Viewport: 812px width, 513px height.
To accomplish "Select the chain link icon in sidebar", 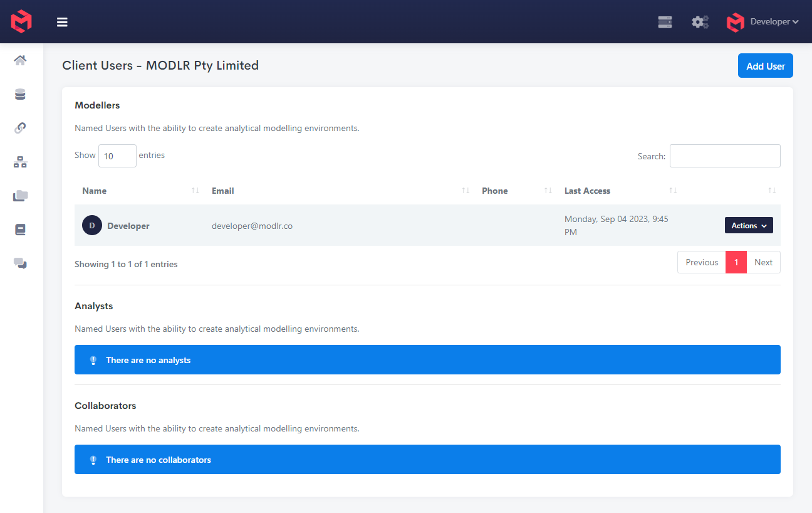I will coord(20,128).
